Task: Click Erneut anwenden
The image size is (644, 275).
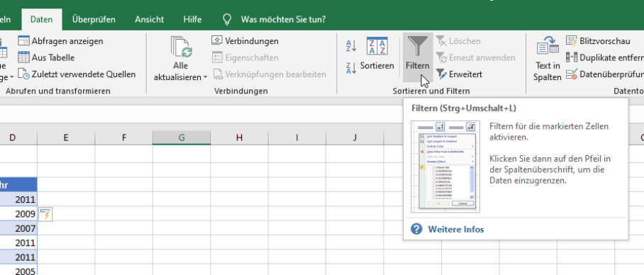Action: coord(476,57)
